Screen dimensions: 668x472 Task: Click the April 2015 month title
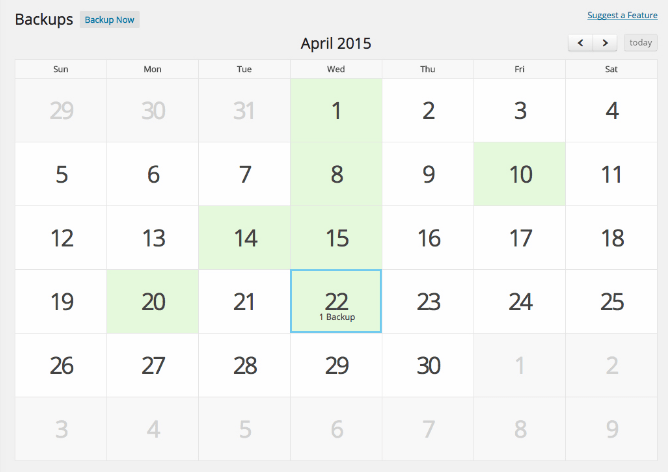(336, 44)
